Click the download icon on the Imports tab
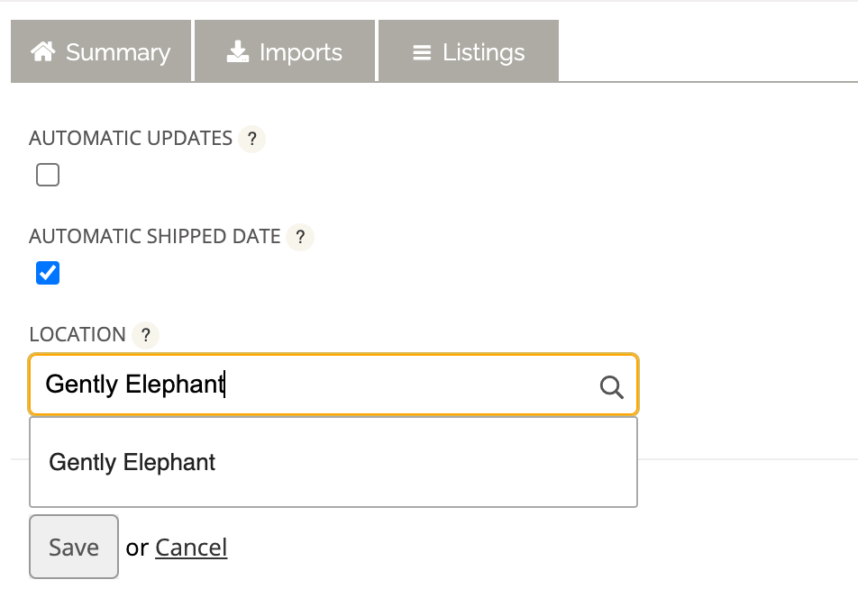The image size is (858, 616). [x=237, y=51]
